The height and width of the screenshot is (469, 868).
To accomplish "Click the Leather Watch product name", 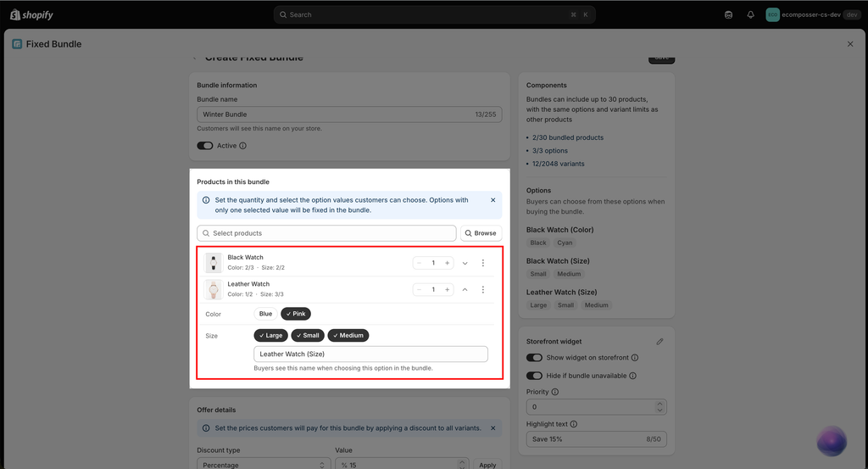I will 248,284.
